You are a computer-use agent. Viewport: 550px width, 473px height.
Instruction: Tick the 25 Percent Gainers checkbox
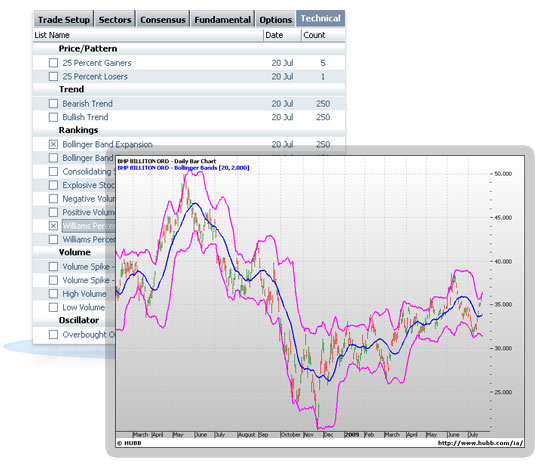53,63
